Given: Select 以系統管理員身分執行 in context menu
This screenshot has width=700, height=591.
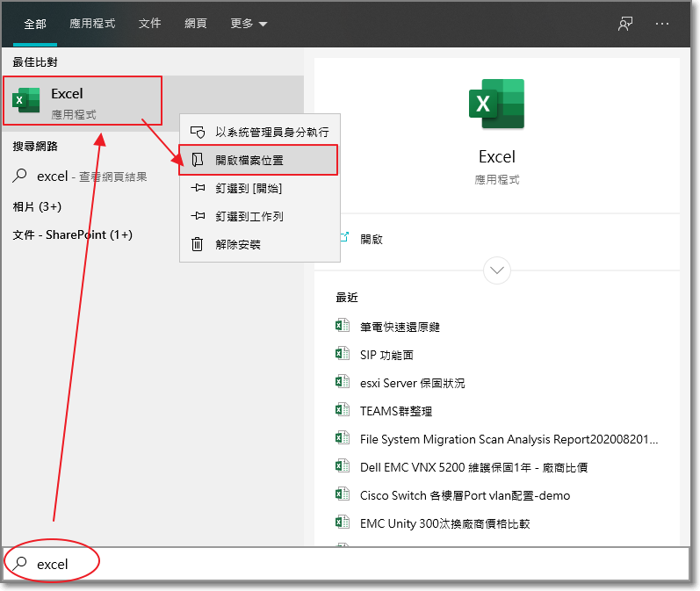Looking at the screenshot, I should tap(260, 132).
